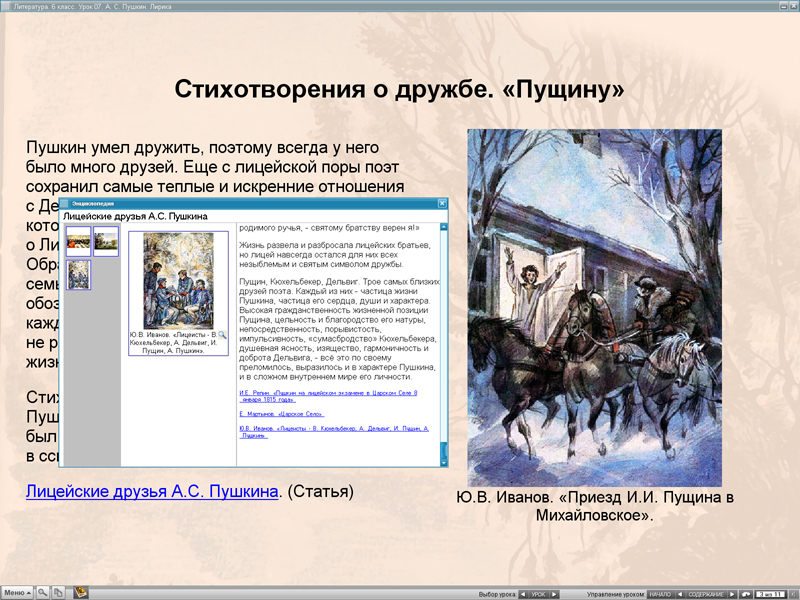Select the first encyclopedia thumbnail image
Screen dimensions: 800x600
(78, 242)
